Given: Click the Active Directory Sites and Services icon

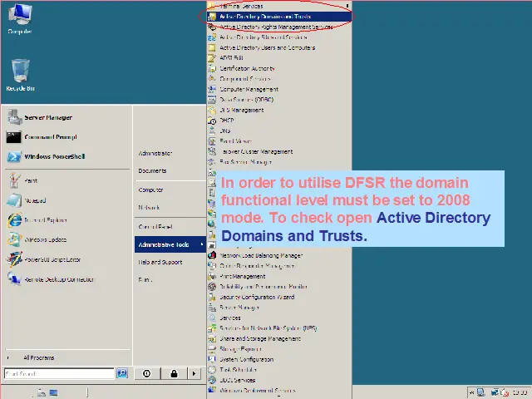Looking at the screenshot, I should (212, 37).
